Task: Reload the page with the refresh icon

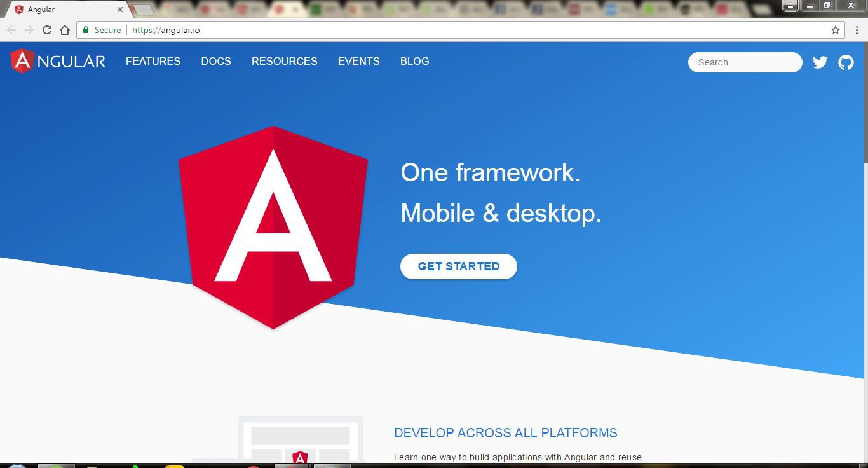Action: [46, 30]
